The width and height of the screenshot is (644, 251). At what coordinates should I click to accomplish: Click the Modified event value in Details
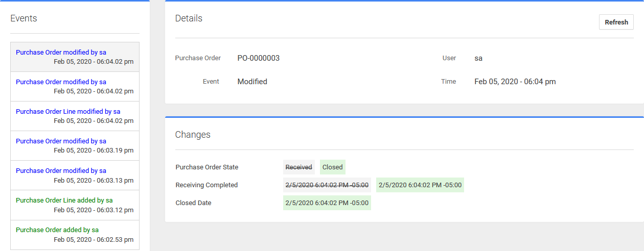coord(252,82)
